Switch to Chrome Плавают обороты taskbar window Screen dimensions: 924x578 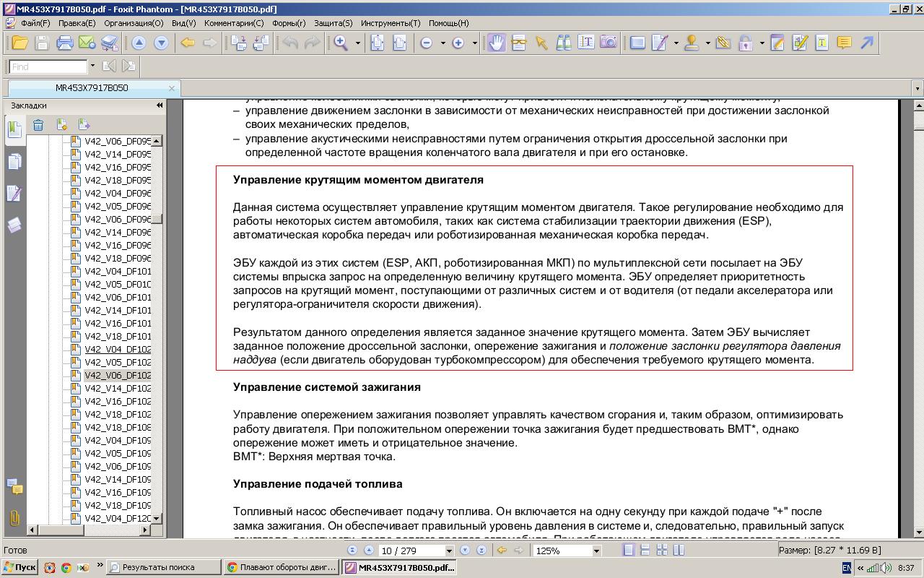(282, 567)
